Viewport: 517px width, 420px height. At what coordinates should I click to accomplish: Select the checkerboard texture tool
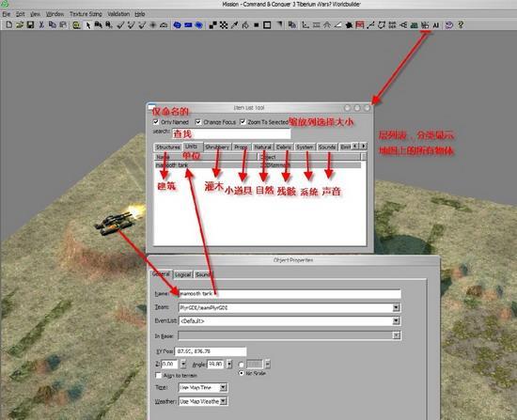point(224,25)
